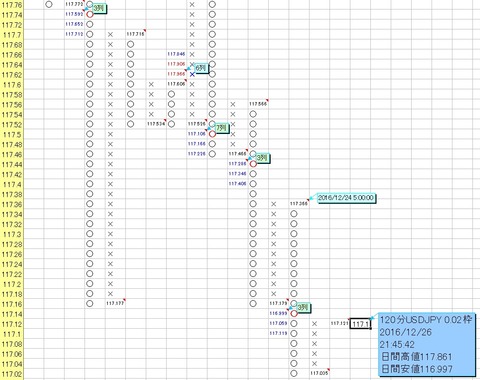
Task: Select the price label 117.14
Action: click(12, 314)
